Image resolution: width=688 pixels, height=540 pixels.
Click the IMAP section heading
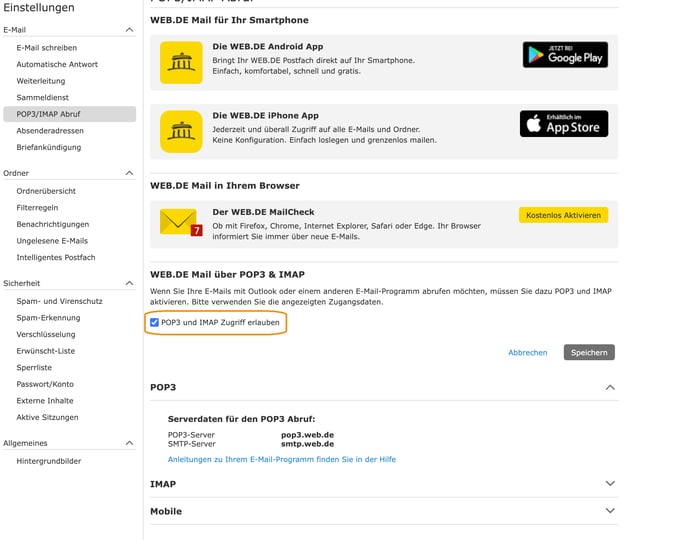coord(163,484)
